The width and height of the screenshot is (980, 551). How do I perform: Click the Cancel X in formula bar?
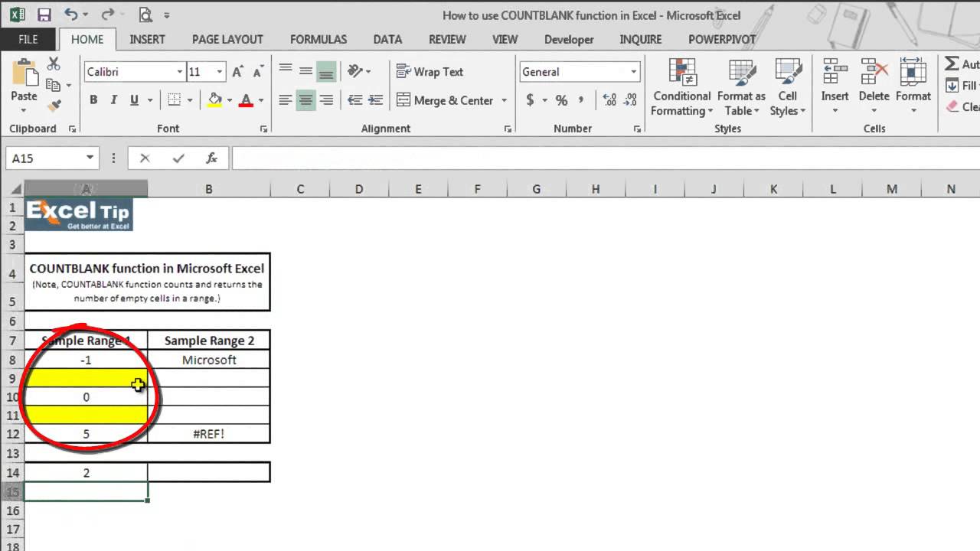[x=145, y=158]
